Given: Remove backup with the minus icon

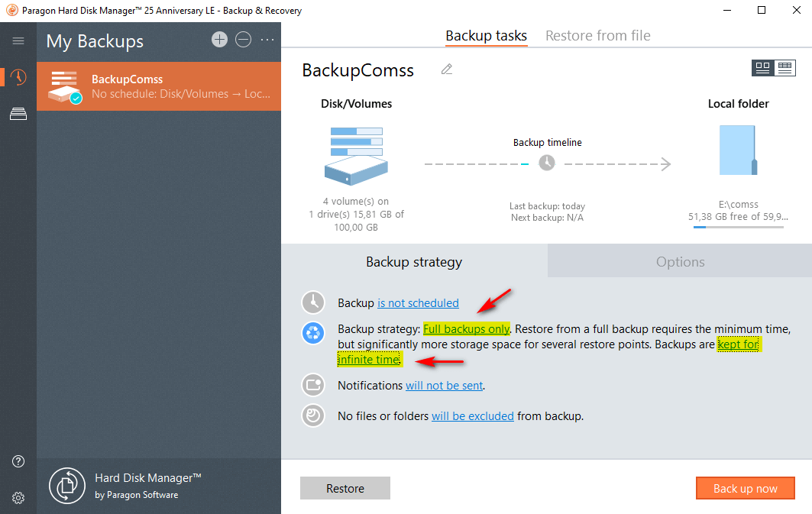Looking at the screenshot, I should [244, 40].
